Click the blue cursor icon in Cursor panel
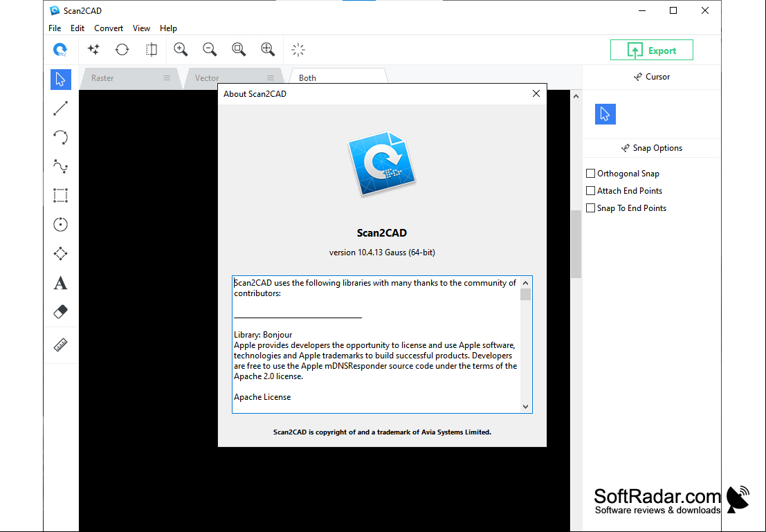The height and width of the screenshot is (532, 766). click(x=605, y=114)
